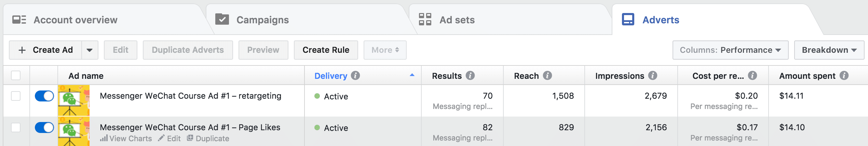Expand the Columns: Performance dropdown

[730, 50]
